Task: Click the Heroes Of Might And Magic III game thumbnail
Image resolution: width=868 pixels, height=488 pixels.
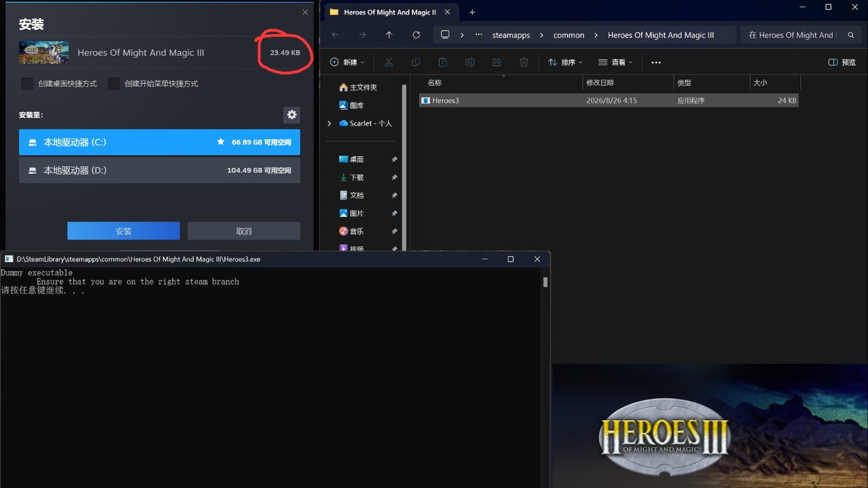Action: (44, 53)
